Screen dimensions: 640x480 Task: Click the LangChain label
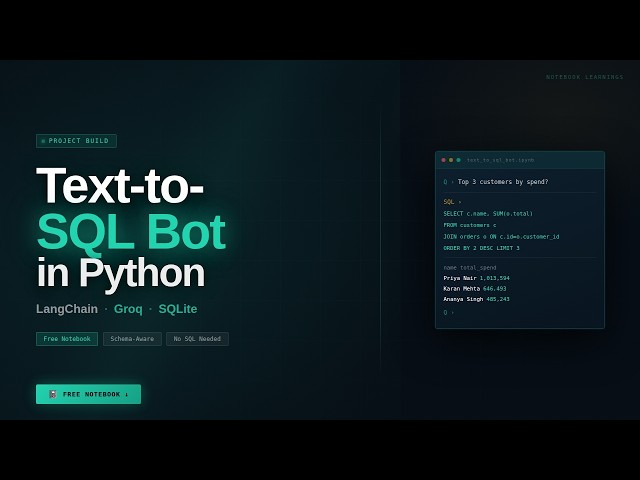coord(67,309)
